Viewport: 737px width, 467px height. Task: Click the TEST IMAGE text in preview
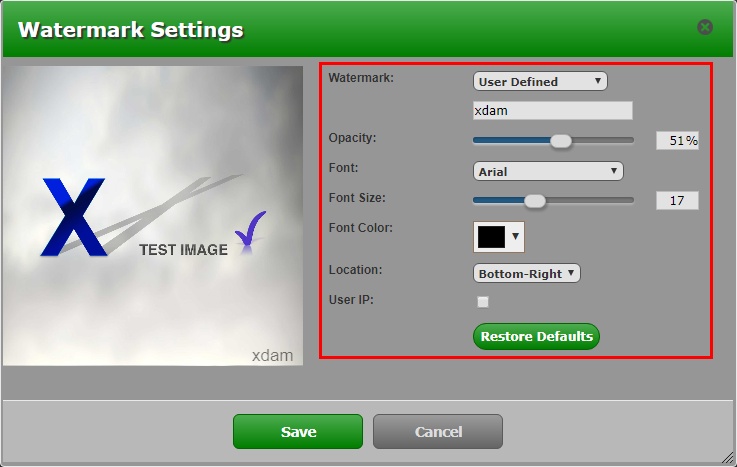[x=183, y=250]
